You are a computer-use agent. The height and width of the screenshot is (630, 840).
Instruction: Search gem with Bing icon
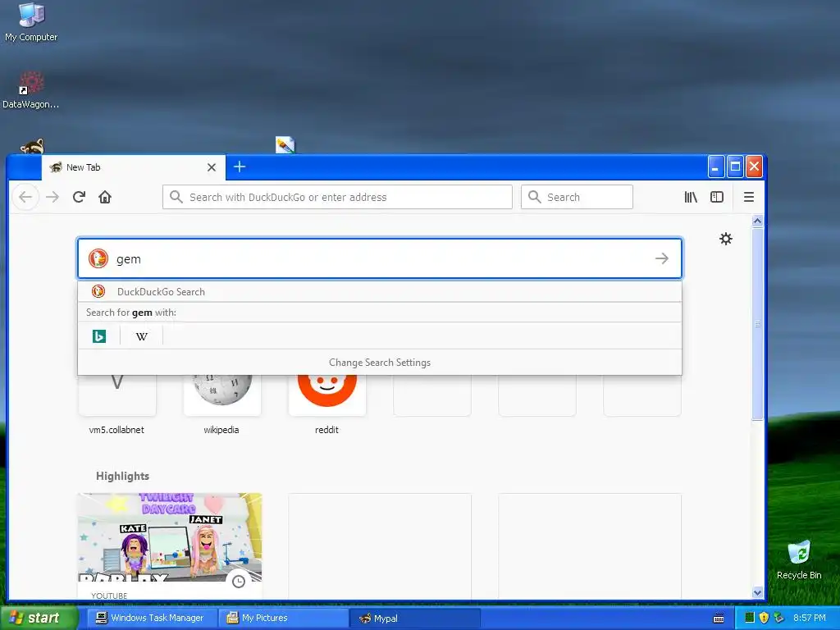(x=99, y=336)
